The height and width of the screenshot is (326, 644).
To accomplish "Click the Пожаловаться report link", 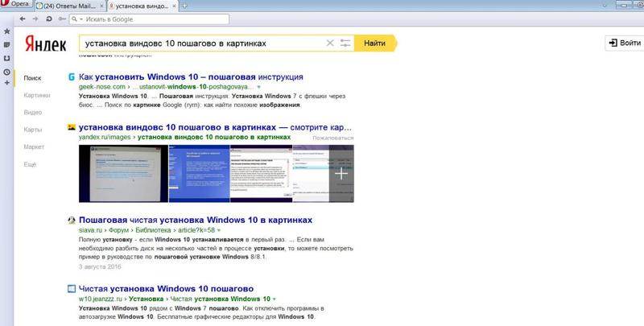I will coord(332,138).
